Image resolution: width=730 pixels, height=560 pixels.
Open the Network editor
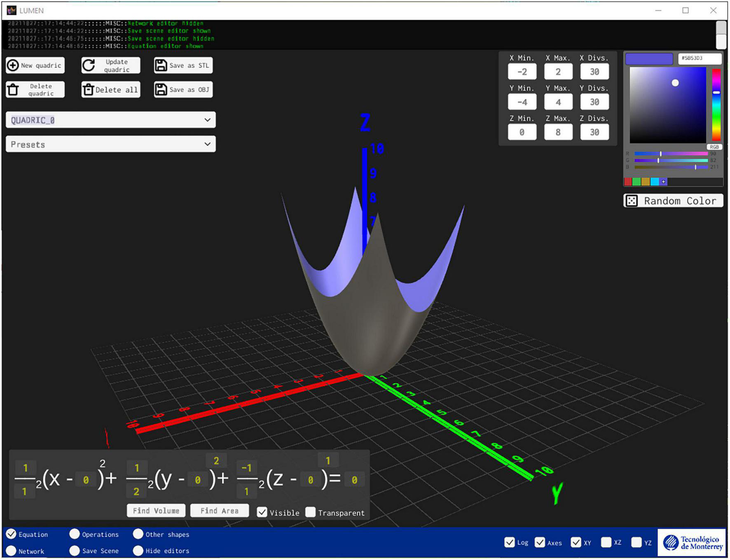click(x=12, y=551)
